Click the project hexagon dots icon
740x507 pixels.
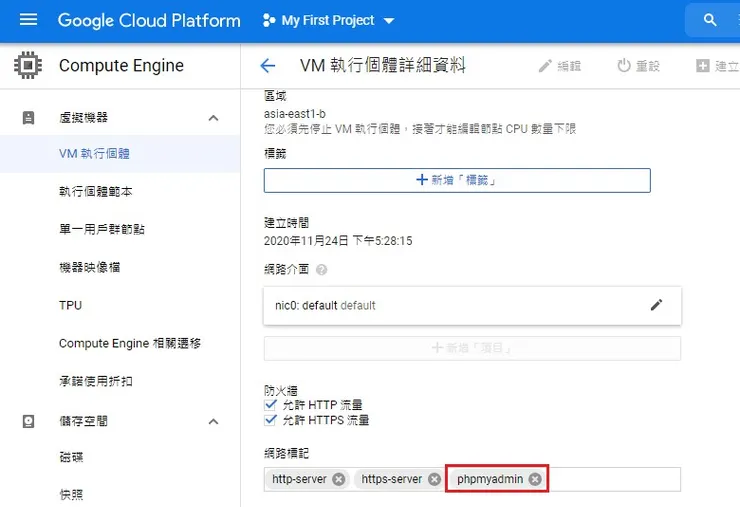tap(269, 20)
